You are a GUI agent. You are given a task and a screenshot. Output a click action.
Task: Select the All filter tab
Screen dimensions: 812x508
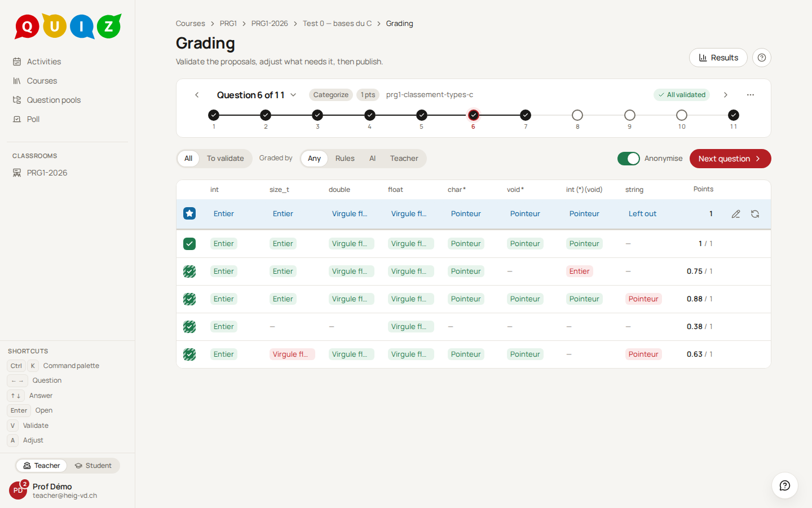click(188, 159)
